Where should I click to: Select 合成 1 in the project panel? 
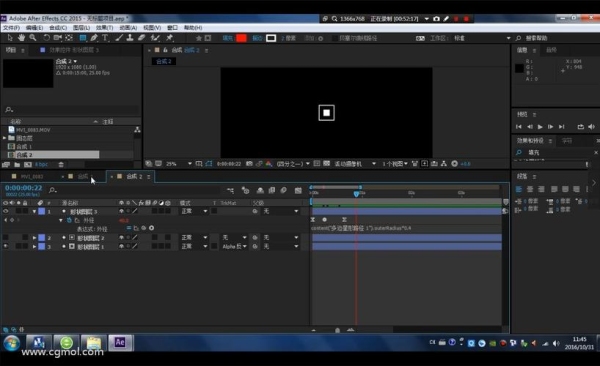tap(24, 146)
